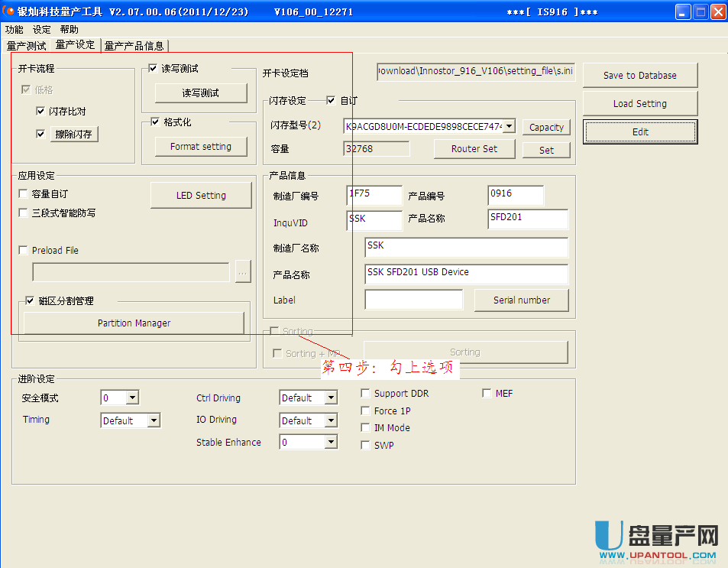The image size is (728, 568).
Task: Open the 功能 menu
Action: [x=14, y=30]
